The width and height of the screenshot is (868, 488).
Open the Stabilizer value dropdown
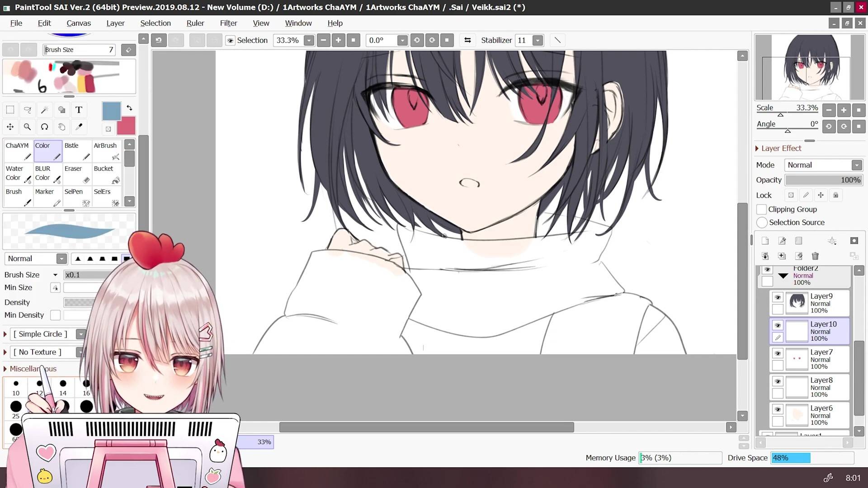[538, 40]
